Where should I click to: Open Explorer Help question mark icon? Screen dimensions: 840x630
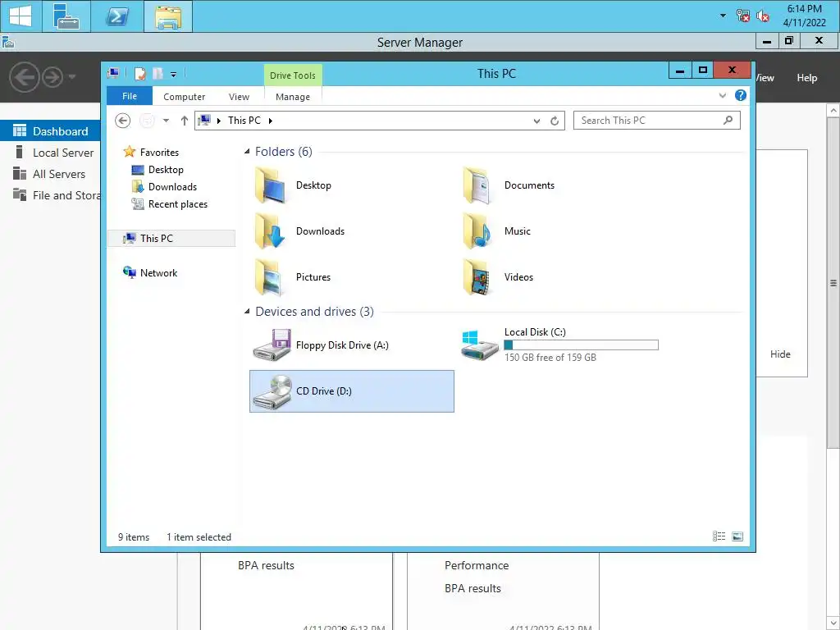pyautogui.click(x=741, y=95)
